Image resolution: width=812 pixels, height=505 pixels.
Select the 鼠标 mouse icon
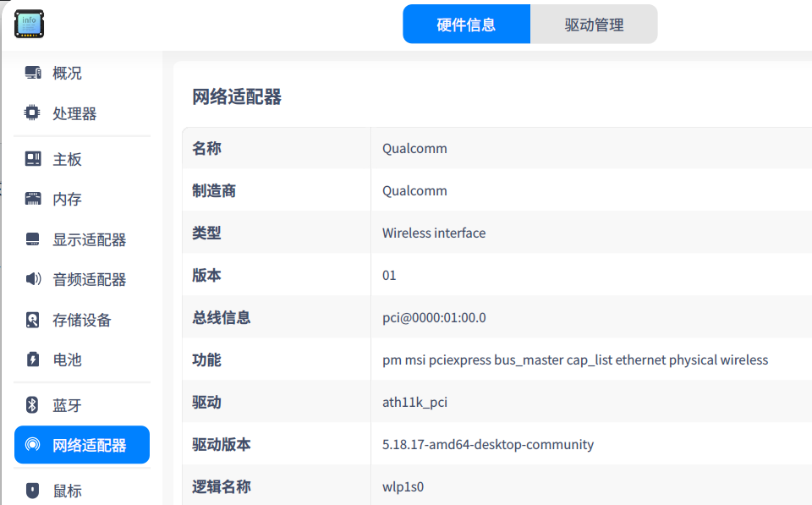pyautogui.click(x=33, y=490)
